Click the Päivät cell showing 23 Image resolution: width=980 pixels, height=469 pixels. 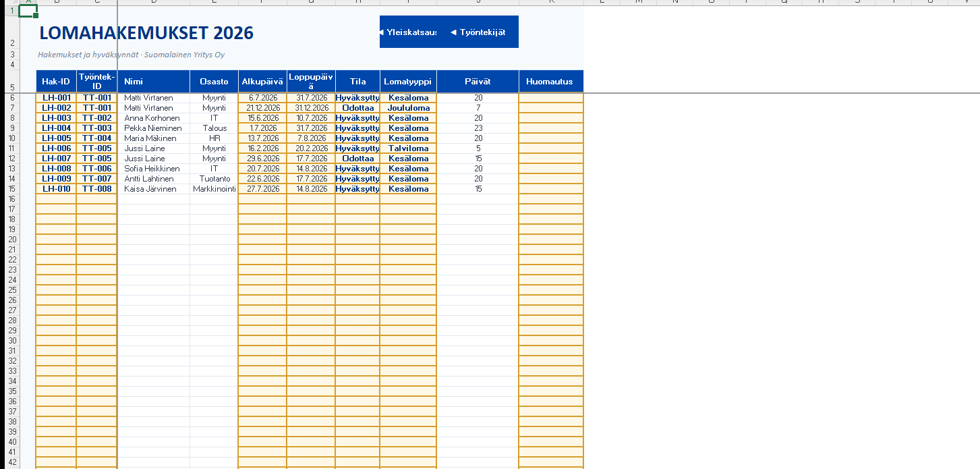[x=478, y=128]
